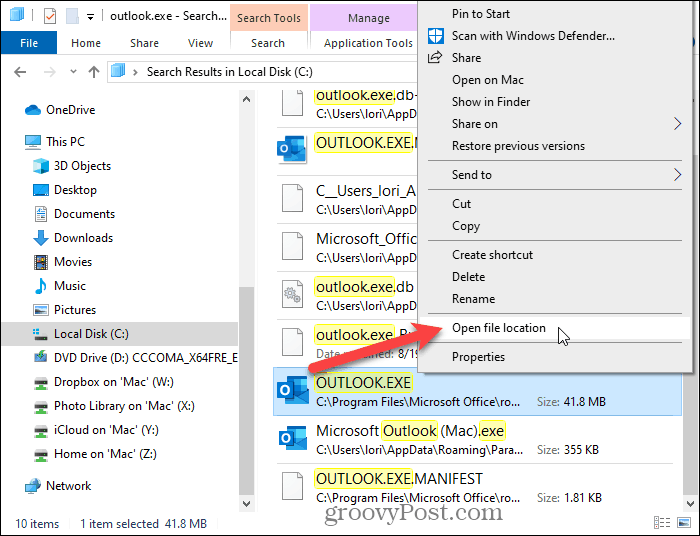
Task: Switch to the Home ribbon tab
Action: pos(86,43)
